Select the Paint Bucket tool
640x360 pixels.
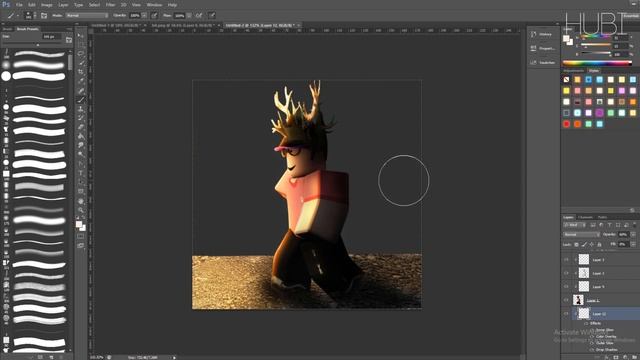coord(81,136)
